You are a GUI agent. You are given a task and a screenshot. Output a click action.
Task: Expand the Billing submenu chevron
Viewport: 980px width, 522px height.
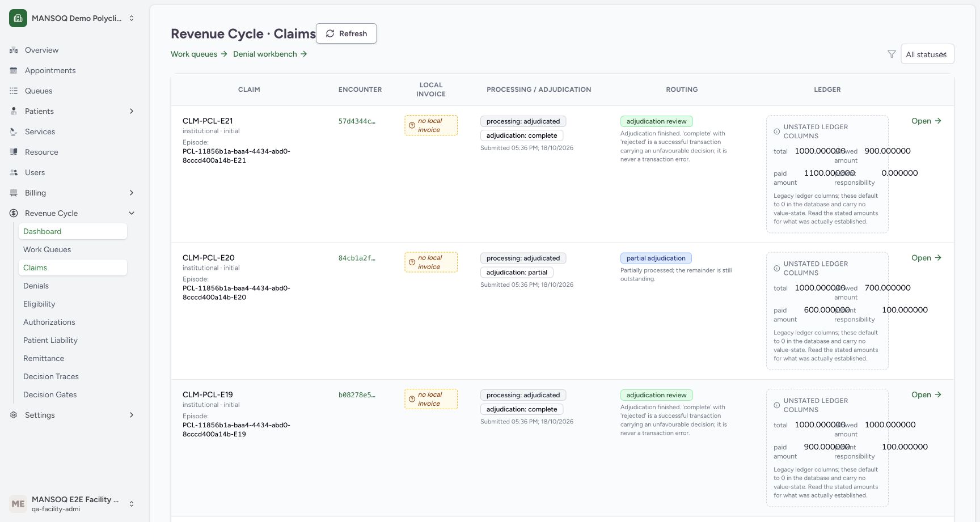point(132,193)
